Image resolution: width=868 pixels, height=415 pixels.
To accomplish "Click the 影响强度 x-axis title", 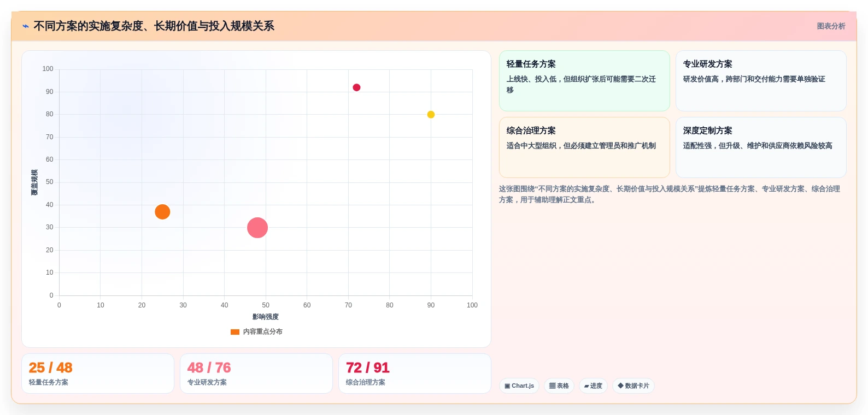I will pyautogui.click(x=266, y=317).
